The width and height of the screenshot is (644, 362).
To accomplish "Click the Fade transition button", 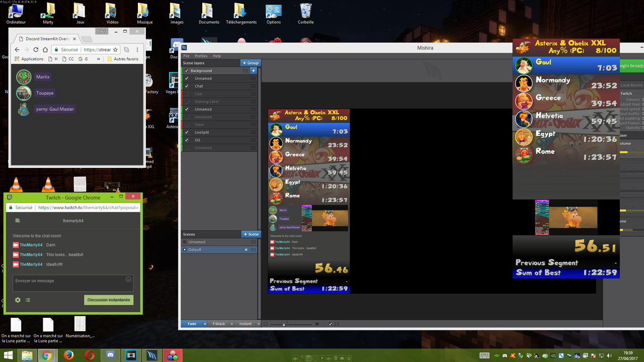I will coord(192,324).
